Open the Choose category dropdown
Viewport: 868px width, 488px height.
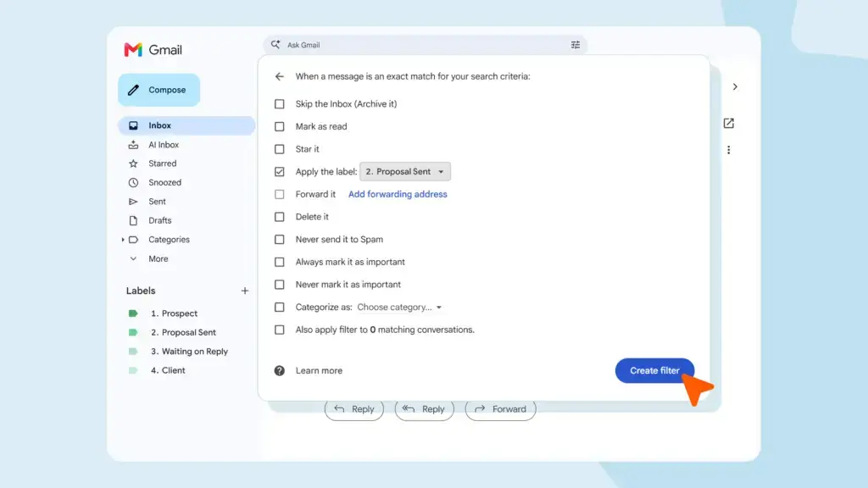[x=399, y=307]
